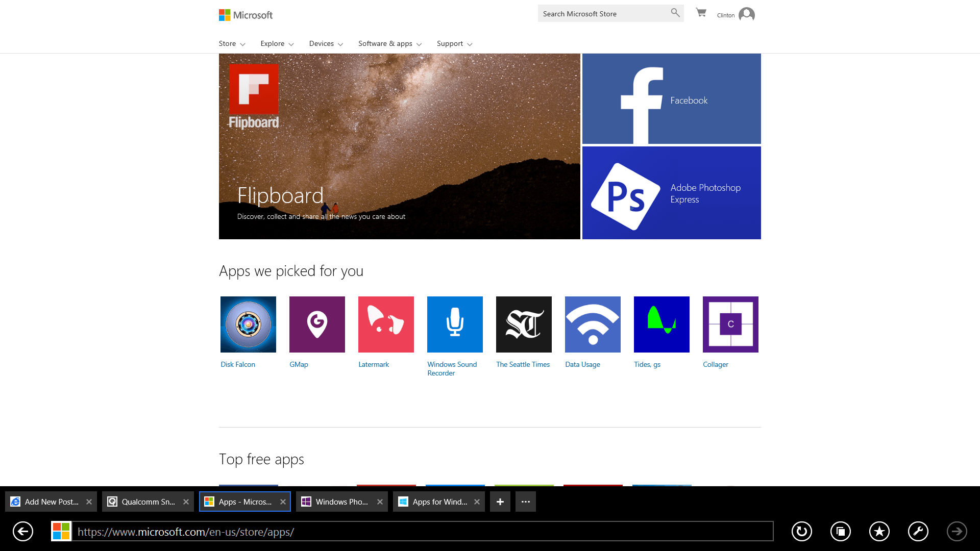Click the Microsoft logo in the header

246,15
